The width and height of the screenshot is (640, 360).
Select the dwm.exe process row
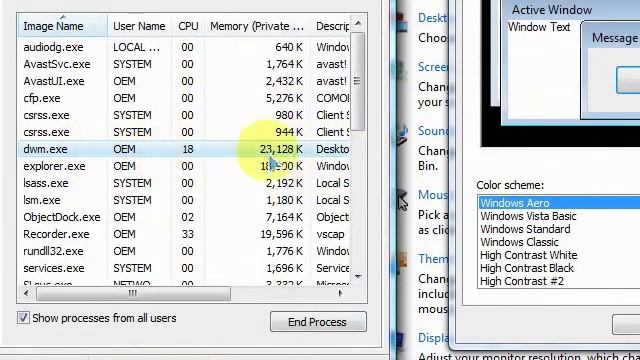pos(184,149)
